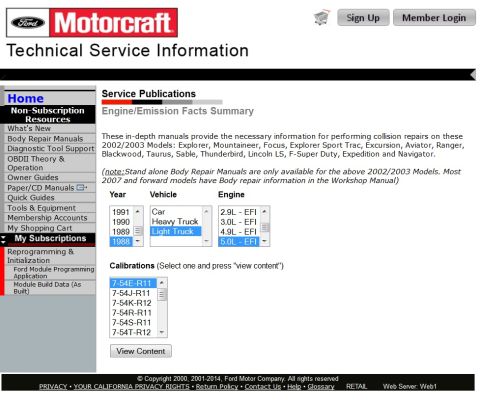Click the Calibrations list scrollbar thumb
This screenshot has width=480, height=400.
162,295
